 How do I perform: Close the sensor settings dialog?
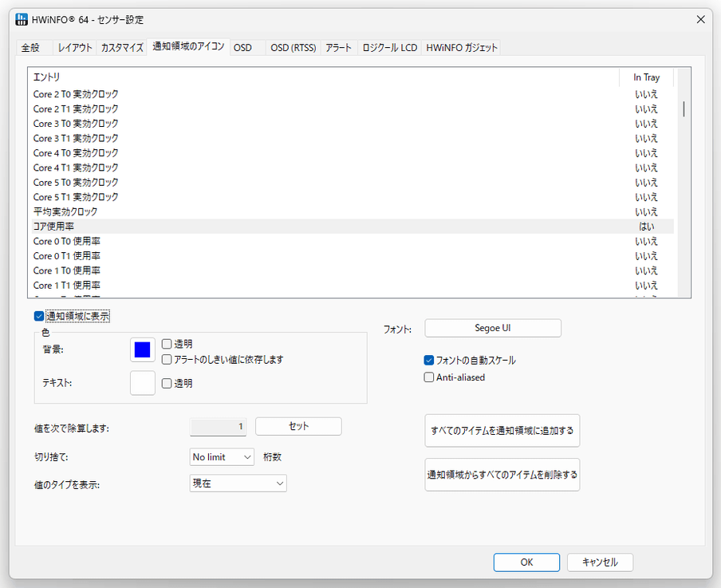pyautogui.click(x=700, y=19)
